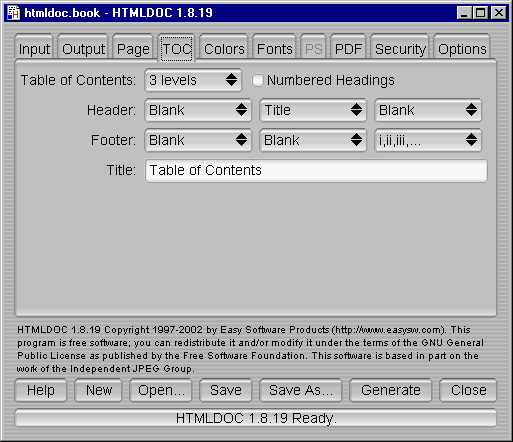Click the Open... button
This screenshot has height=442, width=513.
pos(161,390)
